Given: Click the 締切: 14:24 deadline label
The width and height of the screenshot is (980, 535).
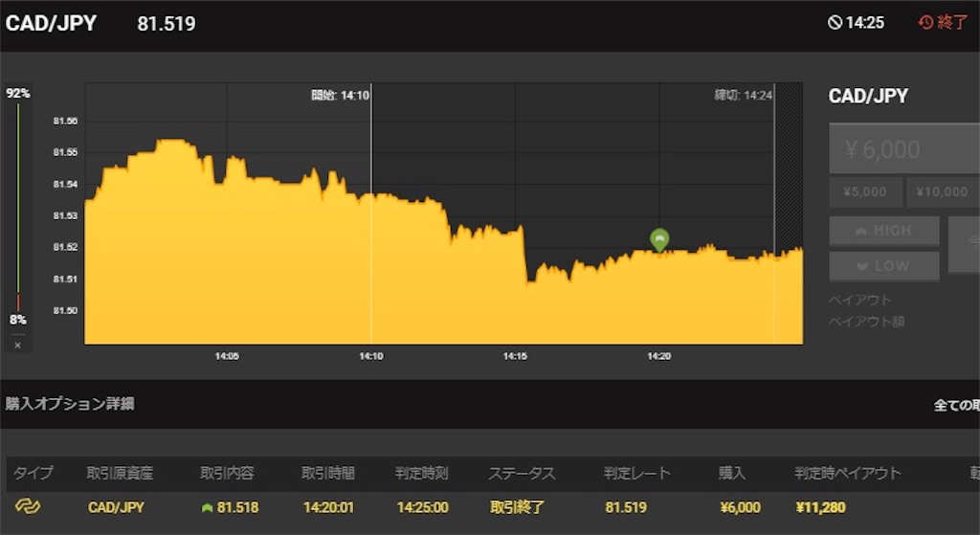Looking at the screenshot, I should (743, 95).
